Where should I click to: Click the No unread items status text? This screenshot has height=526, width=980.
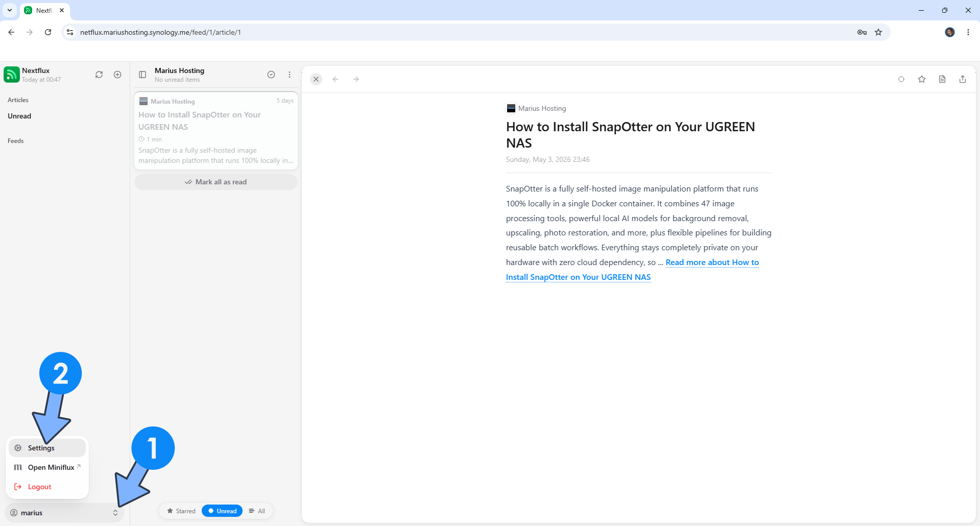tap(177, 80)
